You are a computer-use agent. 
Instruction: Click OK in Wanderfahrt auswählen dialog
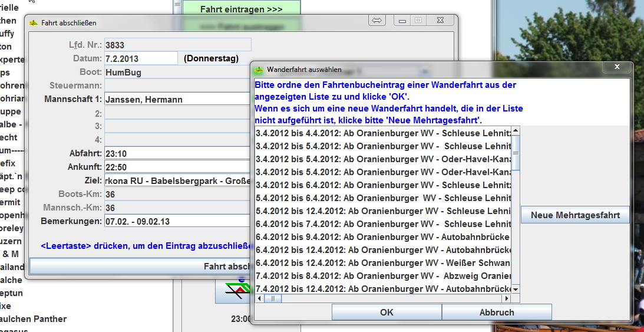[387, 313]
